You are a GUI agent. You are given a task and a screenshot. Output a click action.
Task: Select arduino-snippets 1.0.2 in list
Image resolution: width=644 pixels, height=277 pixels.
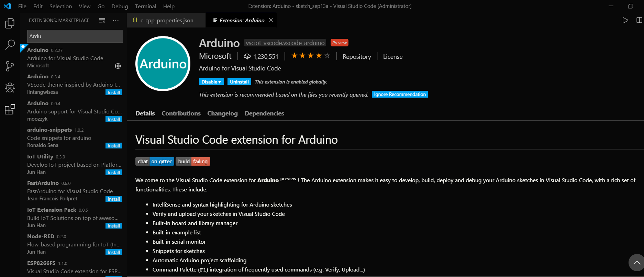point(73,137)
